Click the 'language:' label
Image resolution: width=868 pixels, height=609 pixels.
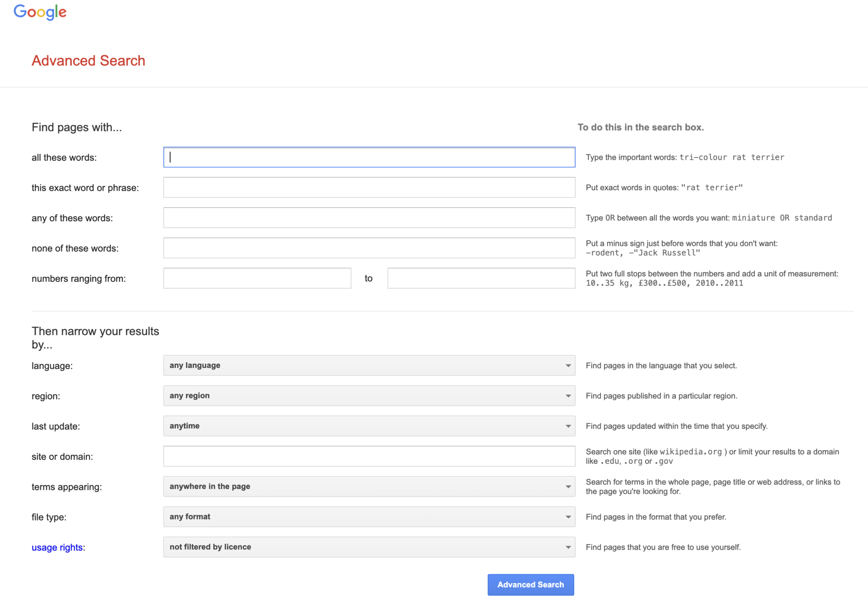pyautogui.click(x=52, y=366)
